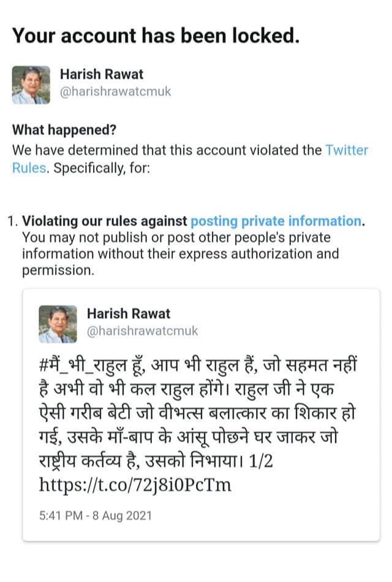Click the list number '1.' of the violation
392x582 pixels.
(13, 221)
